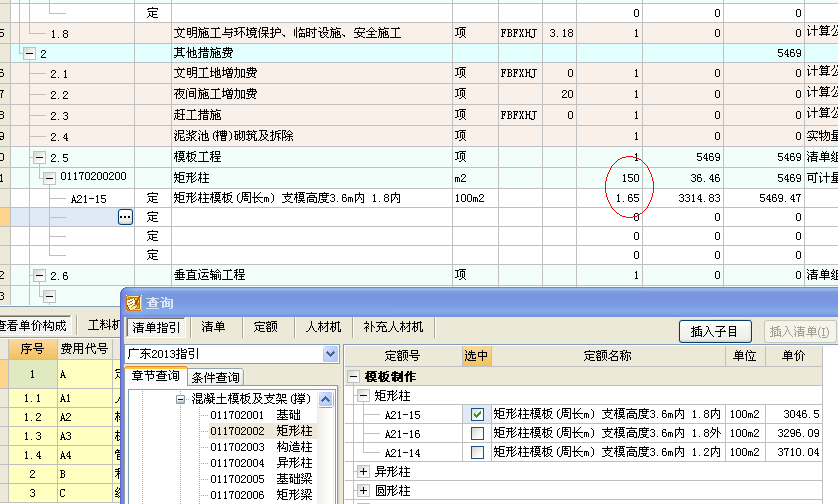Click the 定额名称 column header
Image resolution: width=838 pixels, height=504 pixels.
point(608,355)
